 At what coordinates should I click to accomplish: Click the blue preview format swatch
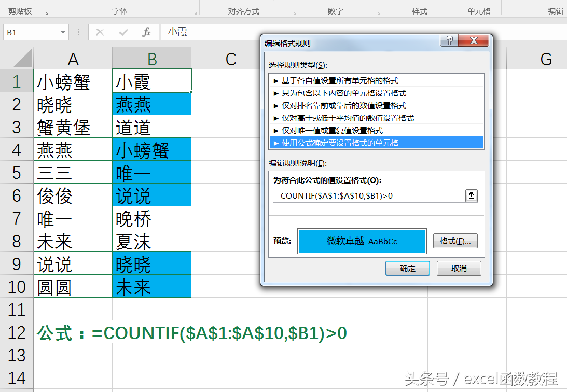tap(362, 241)
